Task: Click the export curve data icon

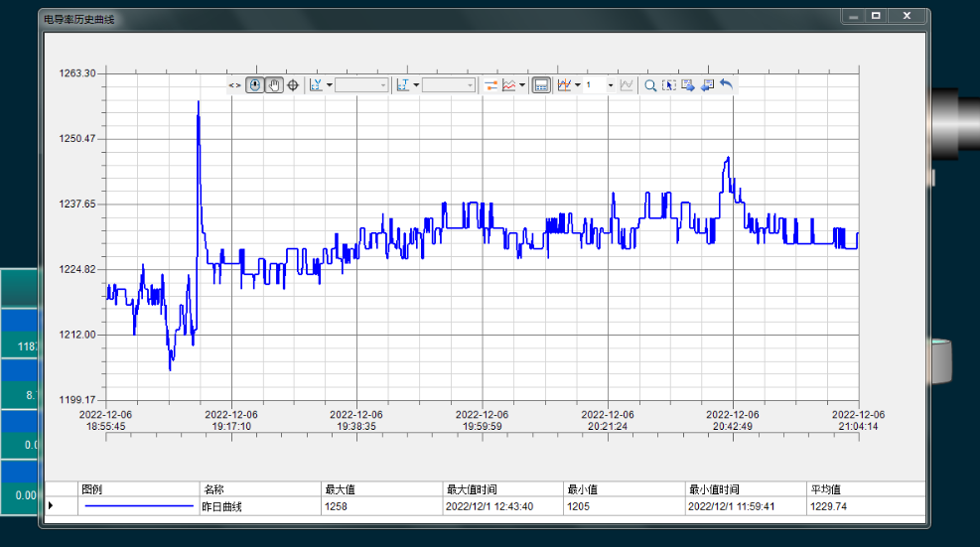Action: (x=687, y=85)
